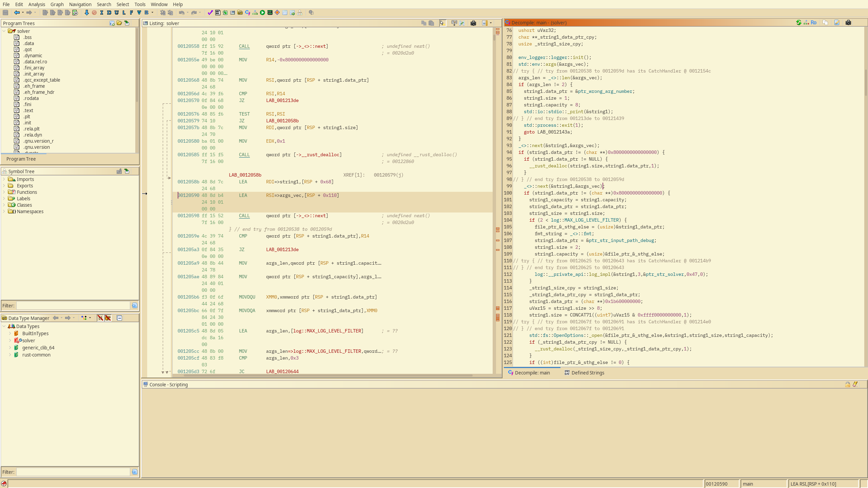The image size is (868, 488).
Task: Click the Disassemble 'D' toolbar icon
Action: coord(109,13)
